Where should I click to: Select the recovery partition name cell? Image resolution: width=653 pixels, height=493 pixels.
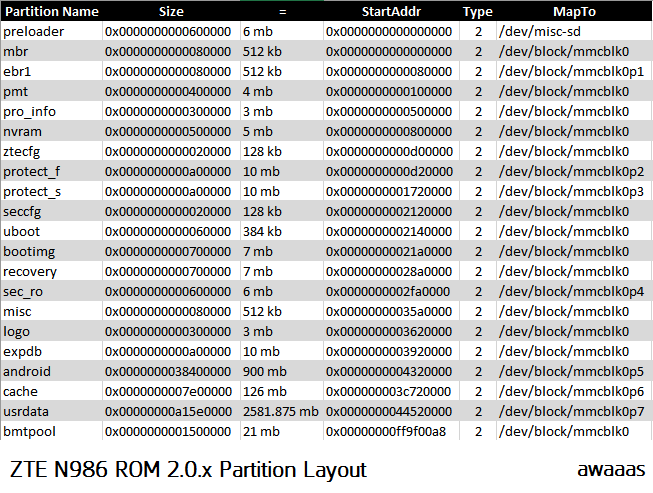(x=30, y=271)
